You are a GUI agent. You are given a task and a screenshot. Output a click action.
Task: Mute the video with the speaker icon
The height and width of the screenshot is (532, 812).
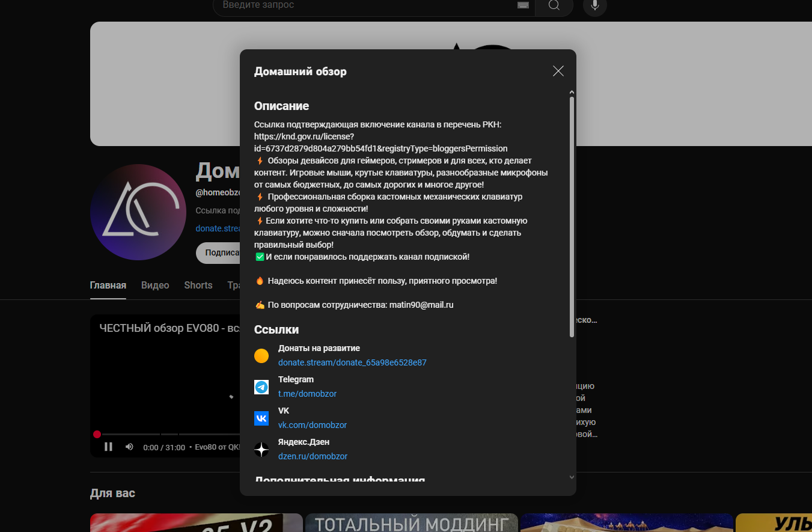point(129,447)
